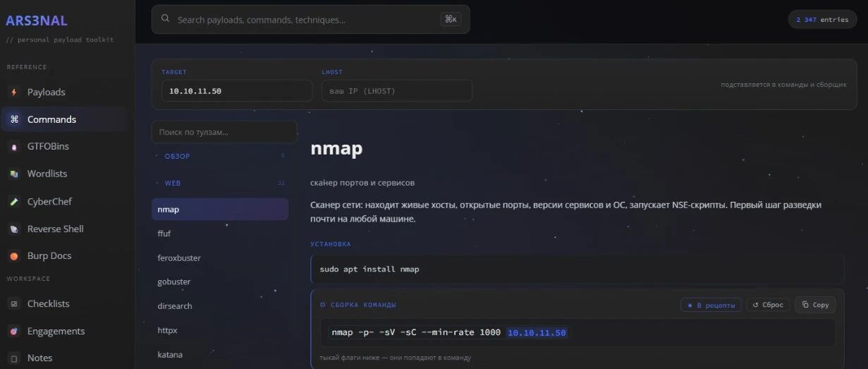Viewport: 868px width, 369px height.
Task: Select katana in the tool list
Action: (220, 355)
